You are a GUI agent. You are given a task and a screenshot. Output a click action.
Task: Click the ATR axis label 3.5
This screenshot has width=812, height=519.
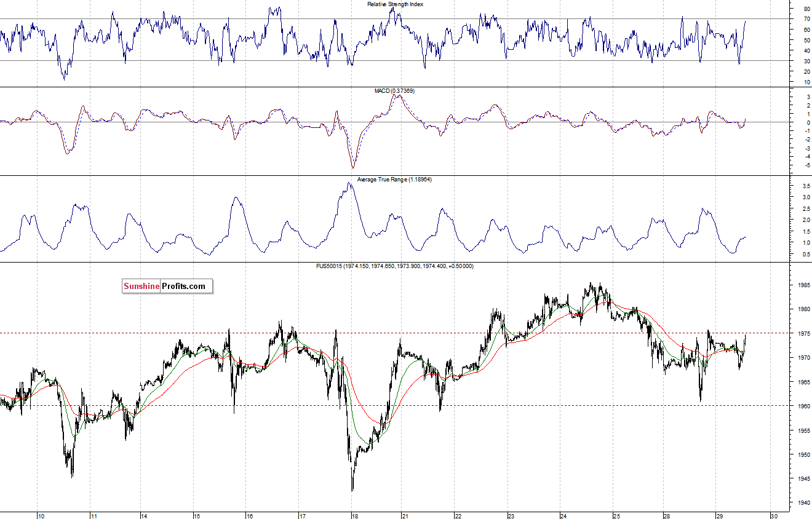(806, 185)
